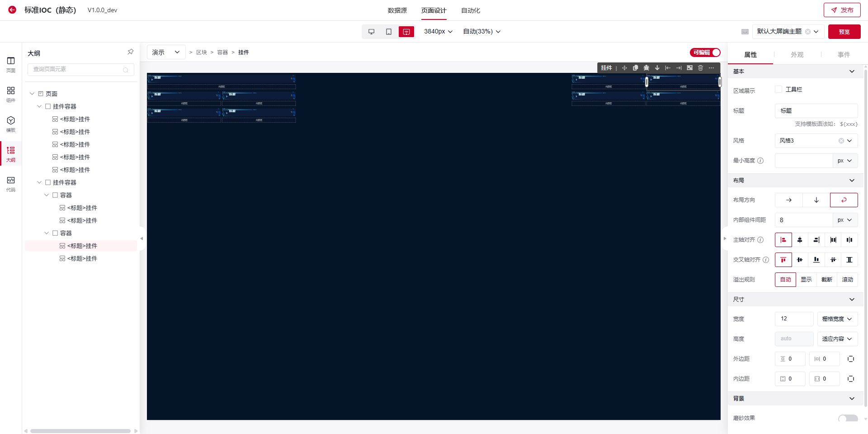Collapse the first 挂件容器 tree node

tap(39, 106)
